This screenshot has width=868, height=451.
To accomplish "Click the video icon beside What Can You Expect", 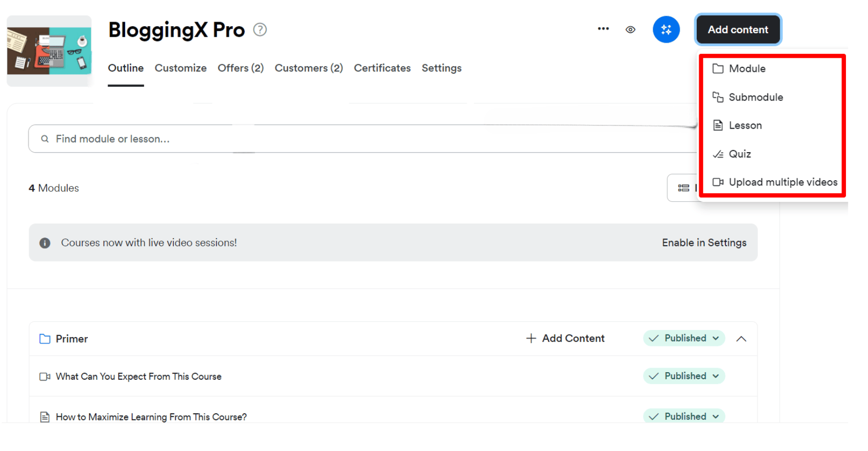I will coord(45,377).
